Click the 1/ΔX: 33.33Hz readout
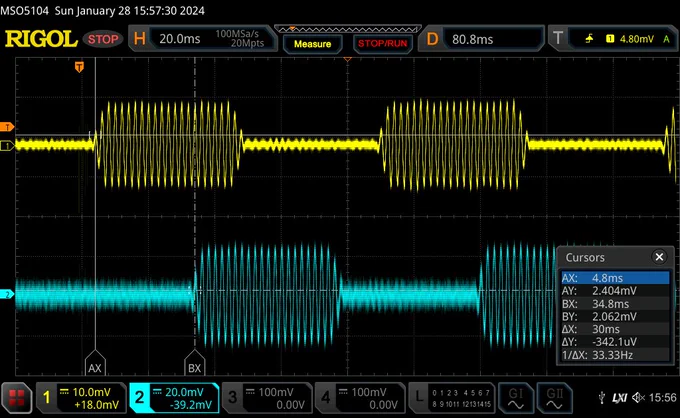Viewport: 680px width, 418px height. coord(615,355)
